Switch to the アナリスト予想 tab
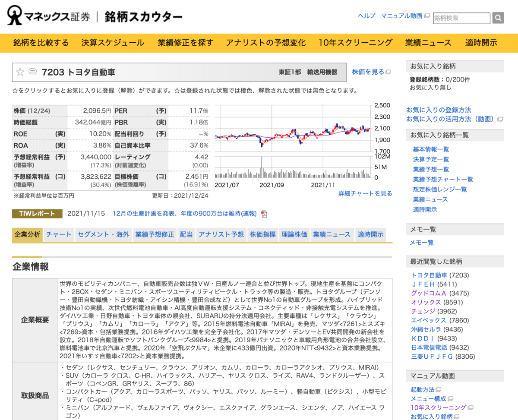The image size is (518, 420). click(221, 234)
